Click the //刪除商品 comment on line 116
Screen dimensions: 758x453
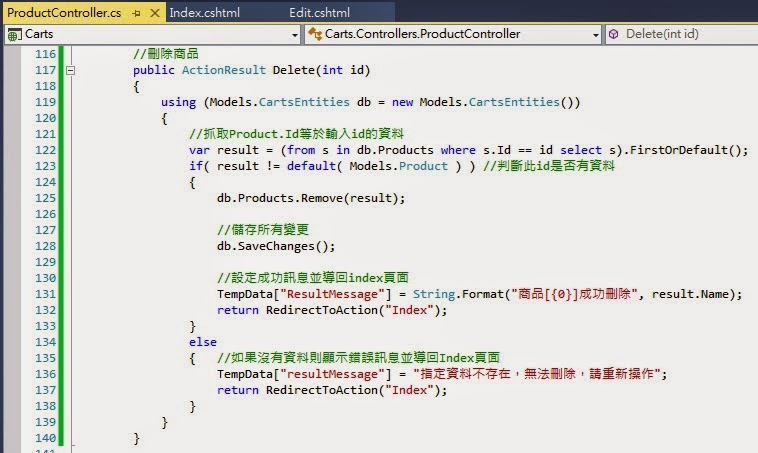click(x=165, y=54)
